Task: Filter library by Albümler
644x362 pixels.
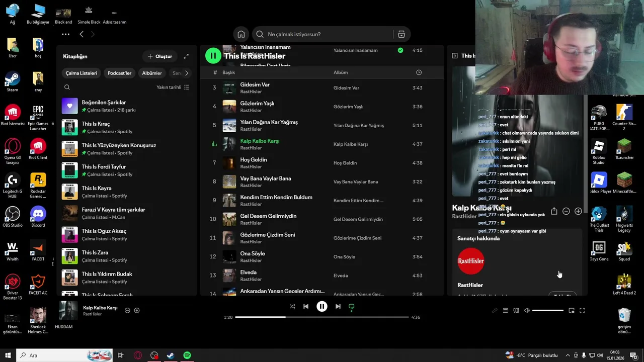Action: (x=152, y=73)
